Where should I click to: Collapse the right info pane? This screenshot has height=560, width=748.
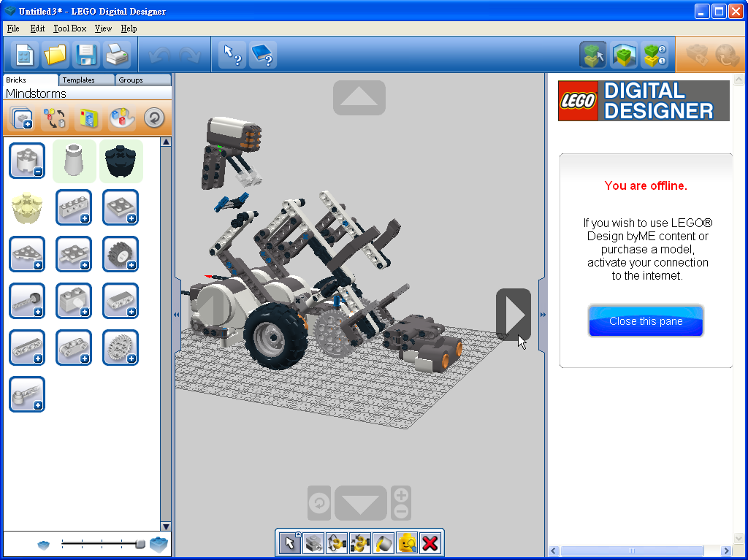pos(543,315)
